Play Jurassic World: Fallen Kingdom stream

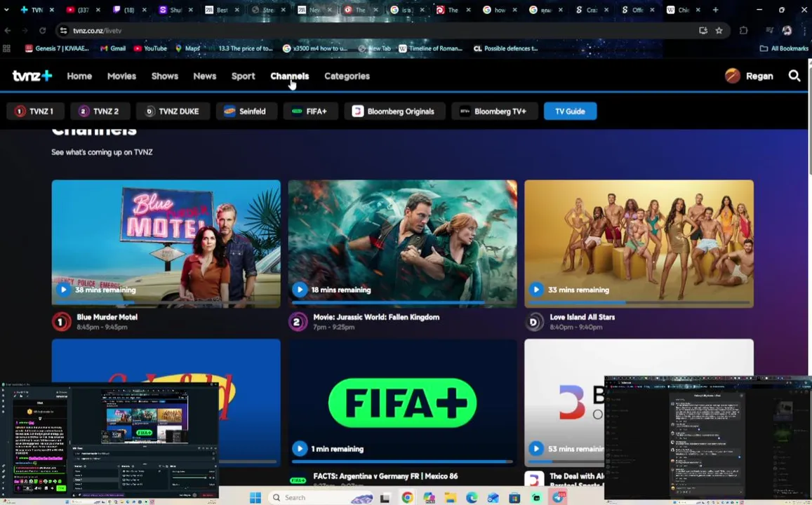pos(299,290)
